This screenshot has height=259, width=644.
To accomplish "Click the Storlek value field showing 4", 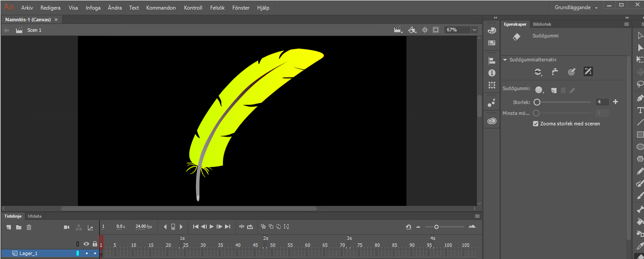I will 602,102.
